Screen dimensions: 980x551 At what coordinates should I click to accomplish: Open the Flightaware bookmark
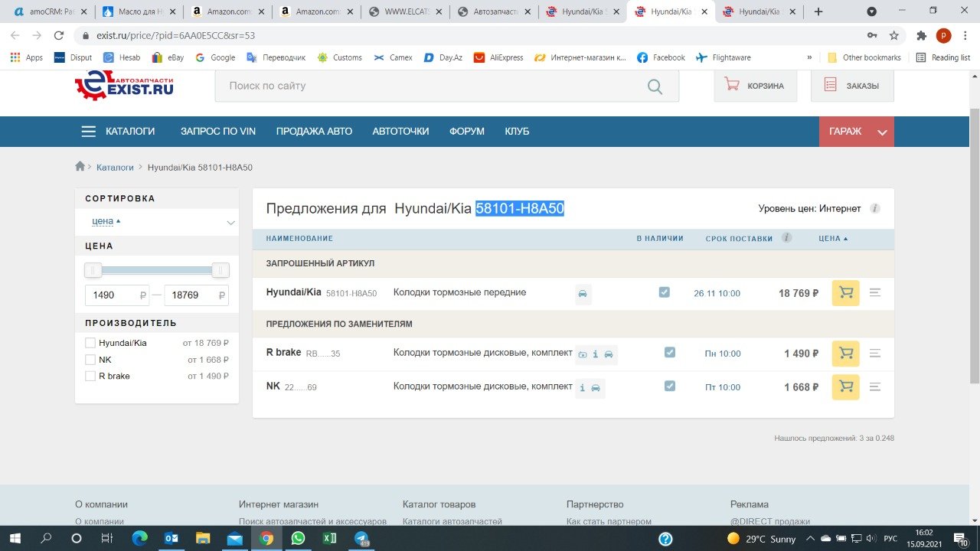click(723, 57)
